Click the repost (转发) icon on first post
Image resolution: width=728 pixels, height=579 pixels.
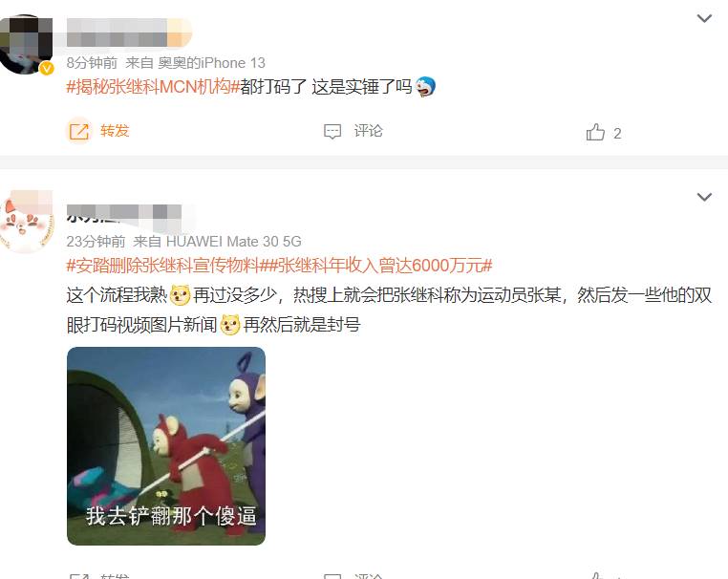click(78, 132)
